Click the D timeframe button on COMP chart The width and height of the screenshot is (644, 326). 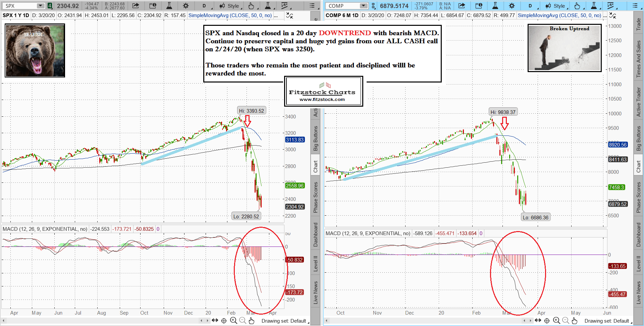[530, 6]
